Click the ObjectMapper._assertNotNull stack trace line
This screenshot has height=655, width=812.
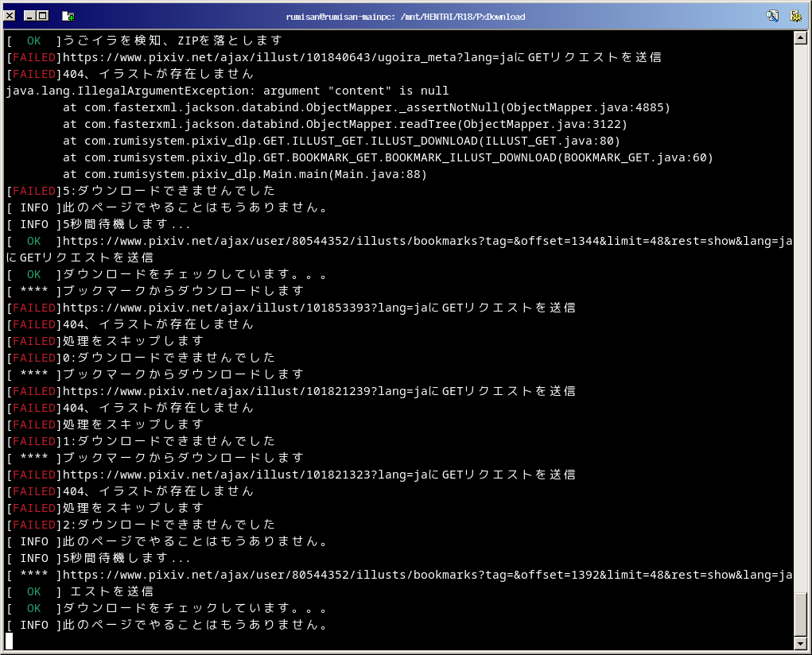pos(367,107)
